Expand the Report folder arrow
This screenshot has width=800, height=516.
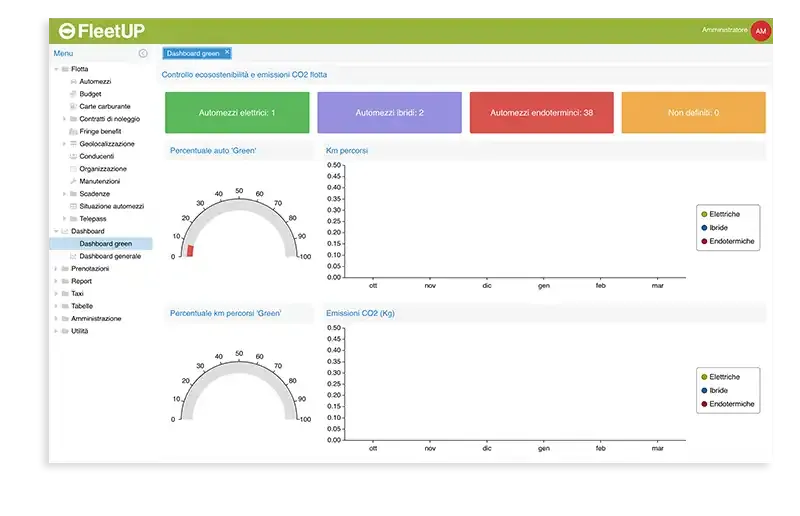[56, 281]
